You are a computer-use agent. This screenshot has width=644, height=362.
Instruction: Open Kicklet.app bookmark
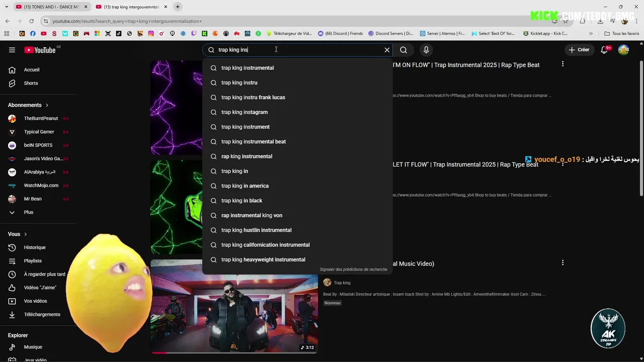(x=545, y=34)
